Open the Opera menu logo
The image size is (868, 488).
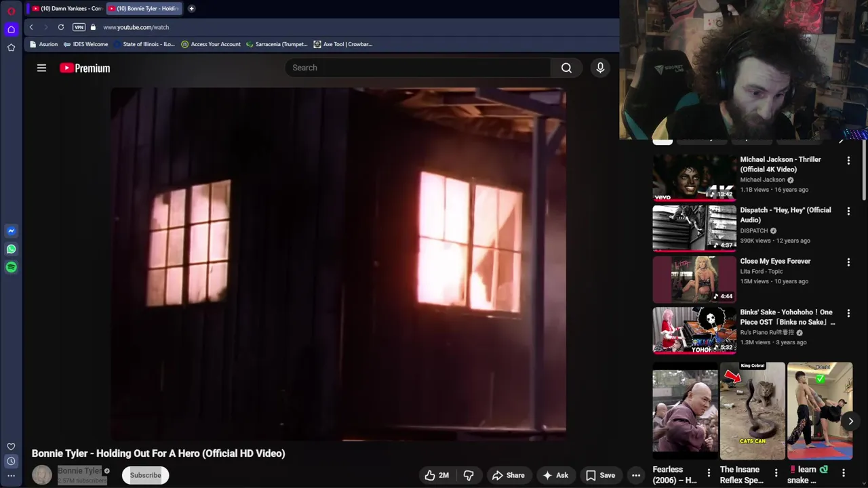[x=11, y=11]
